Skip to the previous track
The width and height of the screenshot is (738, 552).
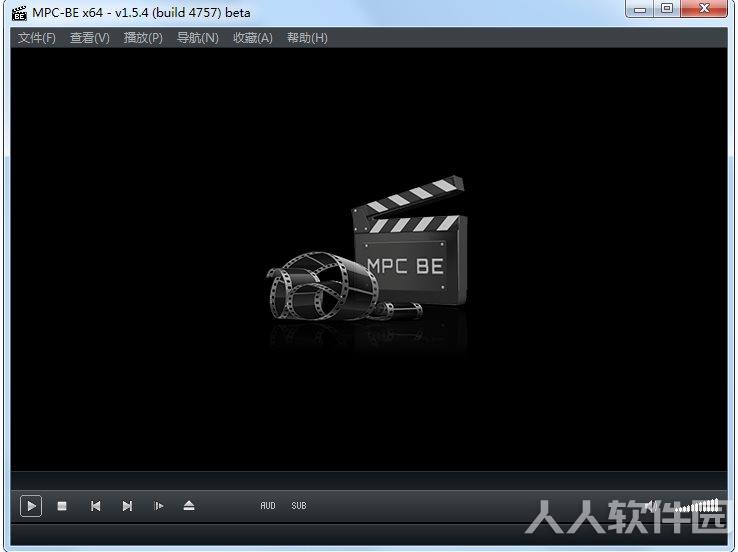[x=95, y=506]
